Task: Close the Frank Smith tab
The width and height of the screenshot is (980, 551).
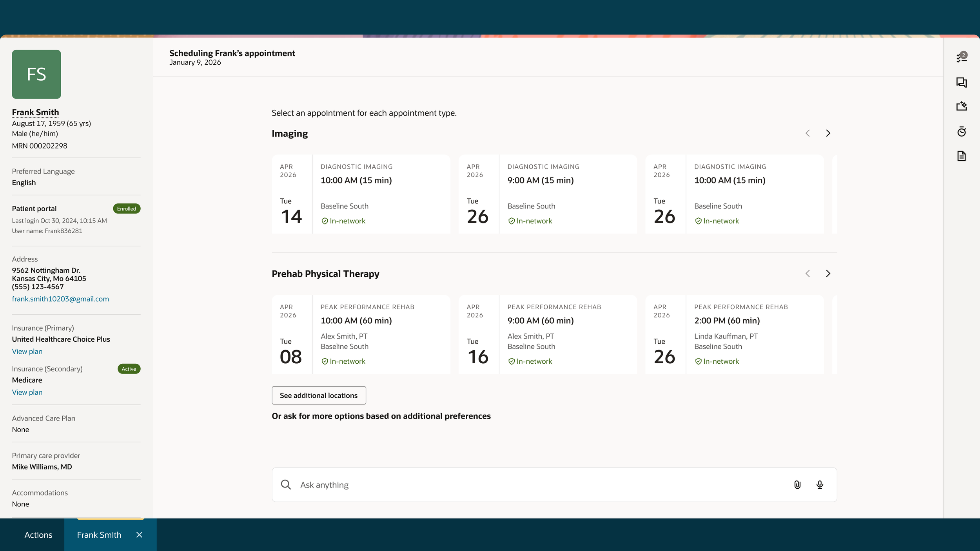Action: point(139,535)
